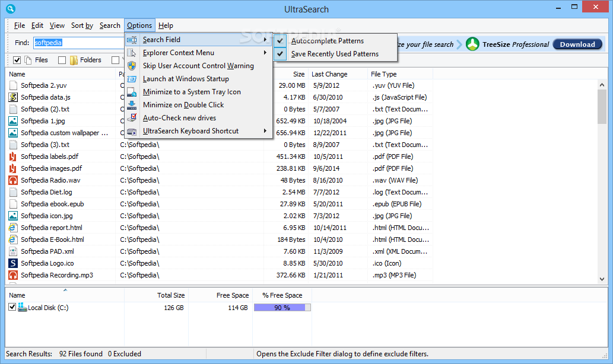Viewport: 613px width, 364px height.
Task: Click the results scrollbar down arrow
Action: (602, 279)
